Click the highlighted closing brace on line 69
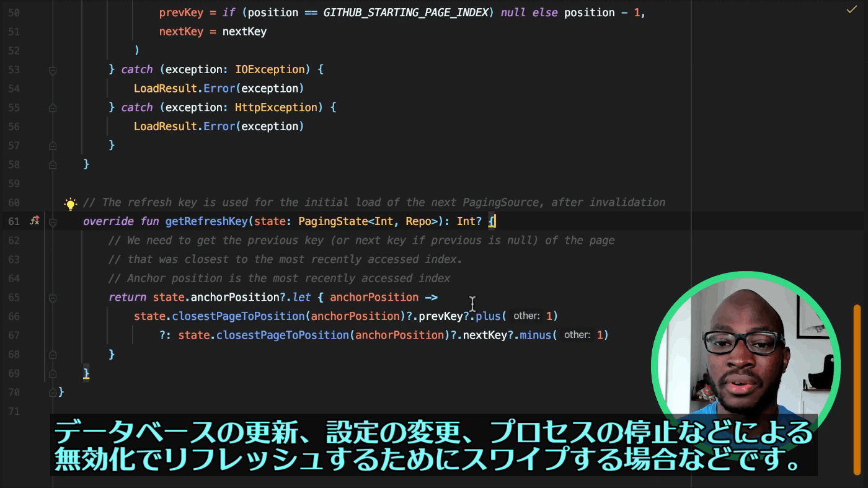The image size is (868, 488). [x=86, y=373]
